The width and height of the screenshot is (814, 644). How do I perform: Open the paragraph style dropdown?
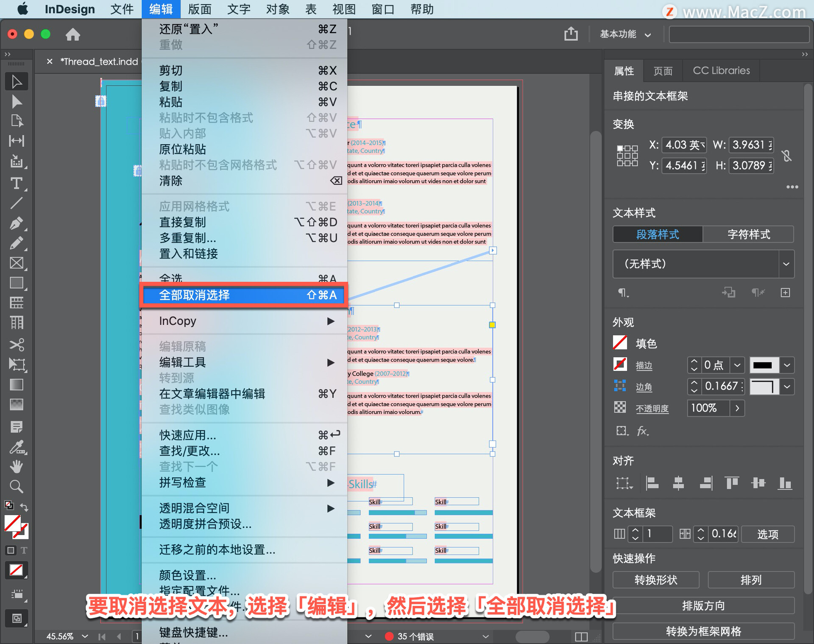[x=786, y=264]
